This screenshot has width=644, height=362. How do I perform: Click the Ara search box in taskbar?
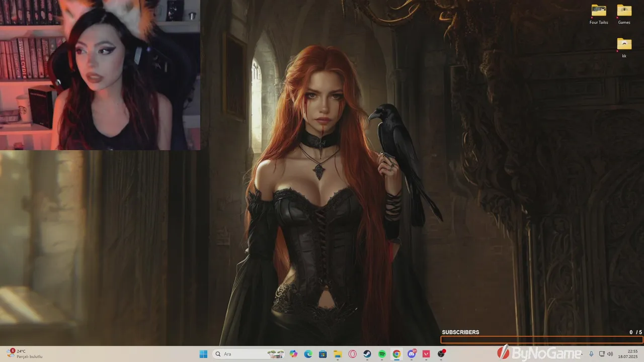pyautogui.click(x=249, y=354)
